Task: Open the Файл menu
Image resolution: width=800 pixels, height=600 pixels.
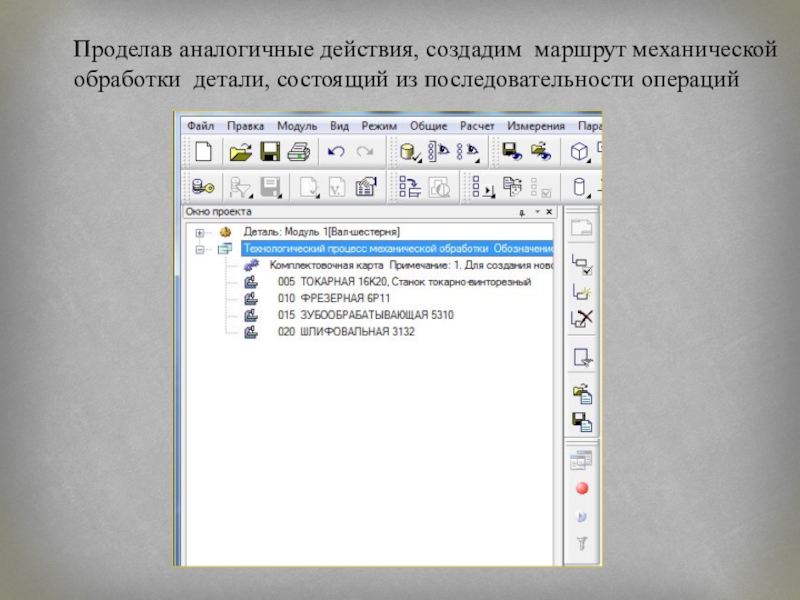Action: coord(200,126)
